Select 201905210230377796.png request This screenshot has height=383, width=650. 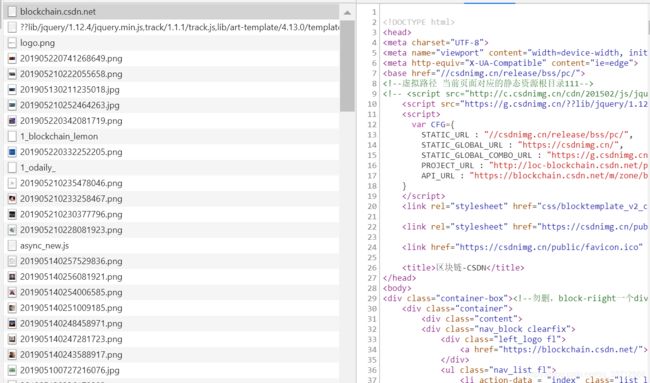171,214
